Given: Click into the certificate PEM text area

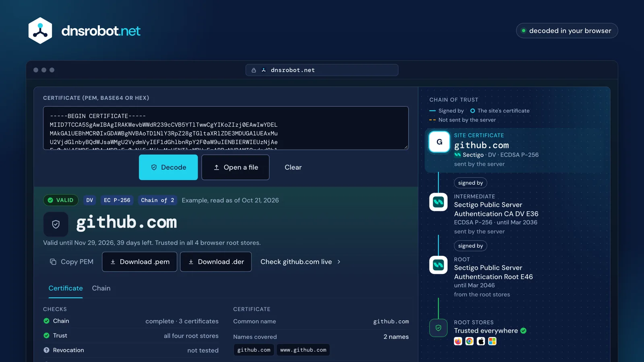Looking at the screenshot, I should click(226, 128).
